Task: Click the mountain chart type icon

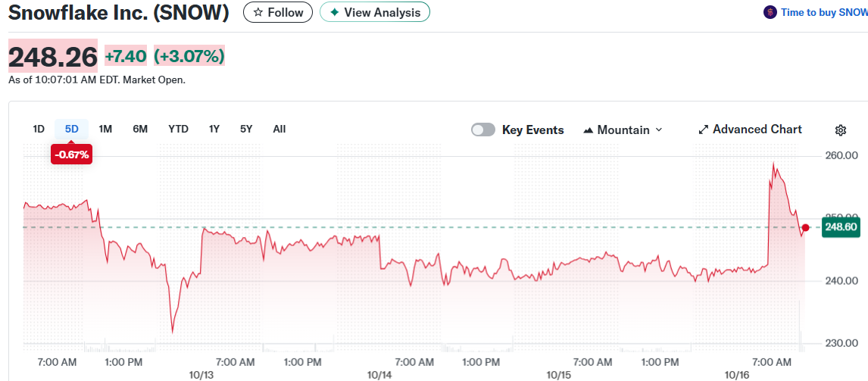Action: click(x=588, y=130)
